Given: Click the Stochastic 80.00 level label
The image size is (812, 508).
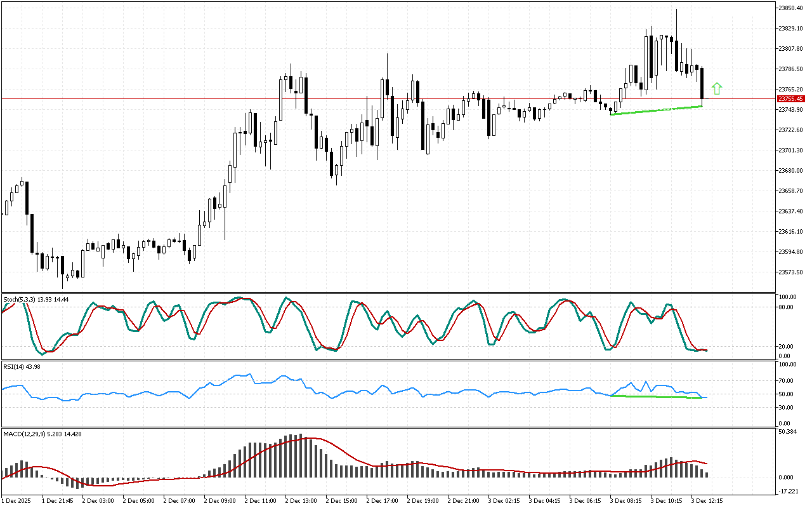Looking at the screenshot, I should (787, 307).
